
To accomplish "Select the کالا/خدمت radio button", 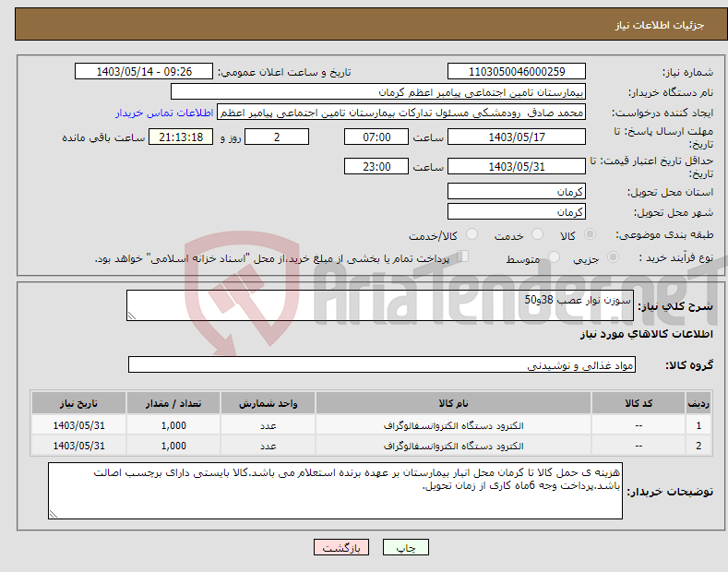I will pyautogui.click(x=471, y=234).
